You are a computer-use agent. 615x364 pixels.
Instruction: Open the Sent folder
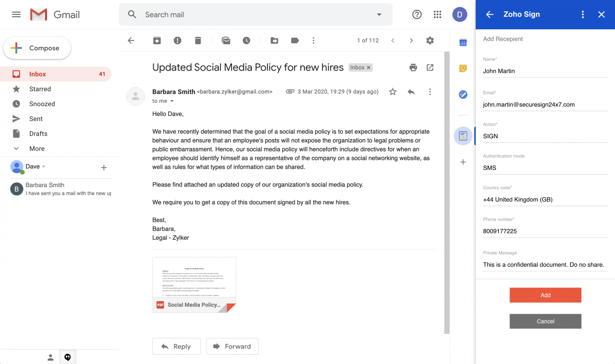coord(36,119)
